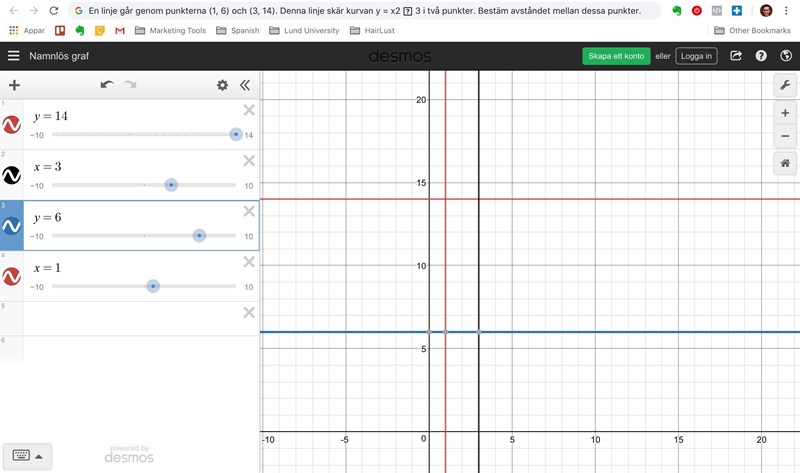Toggle visibility of x = 3 line
Image resolution: width=800 pixels, height=473 pixels.
[x=12, y=176]
